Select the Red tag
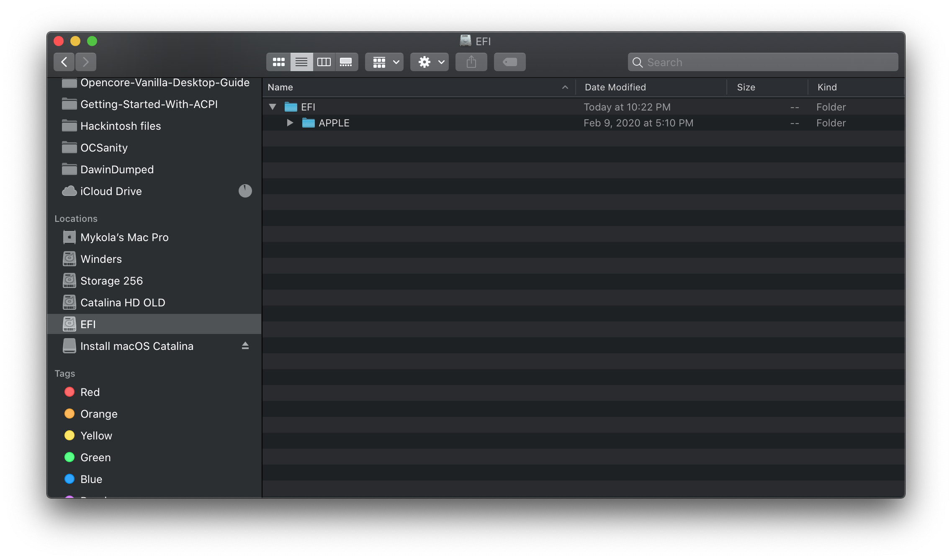 tap(90, 392)
